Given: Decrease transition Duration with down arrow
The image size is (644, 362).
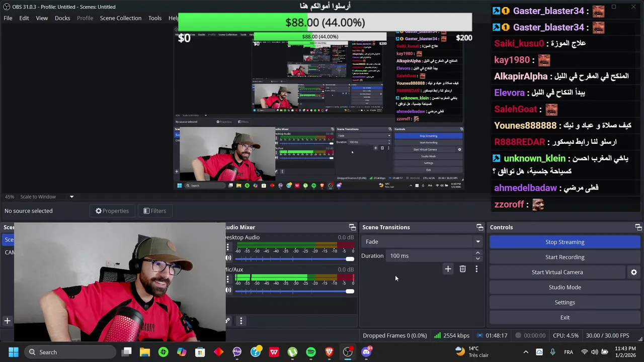Looking at the screenshot, I should click(477, 258).
